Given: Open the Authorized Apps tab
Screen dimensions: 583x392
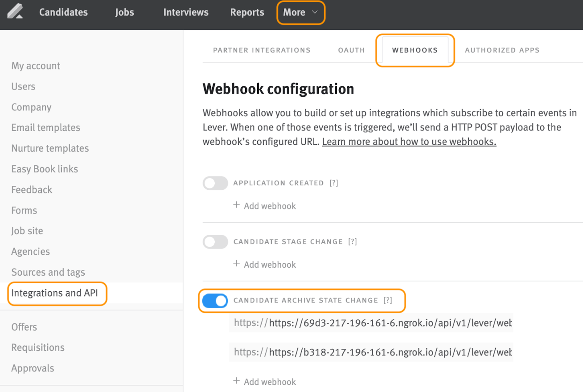Looking at the screenshot, I should pyautogui.click(x=502, y=50).
